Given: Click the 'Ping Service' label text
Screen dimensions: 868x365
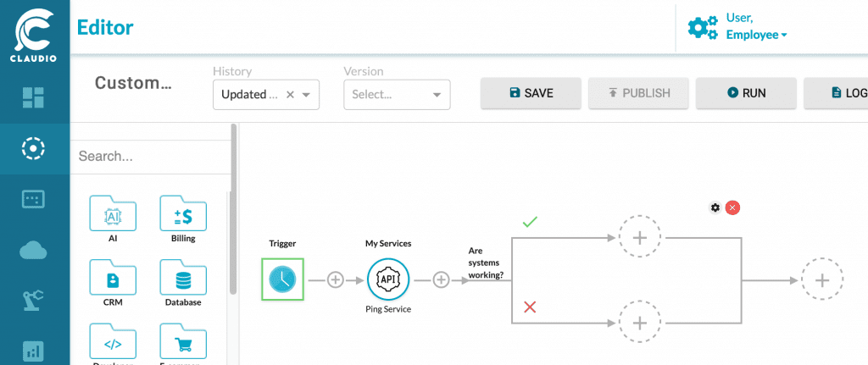Looking at the screenshot, I should click(x=388, y=309).
